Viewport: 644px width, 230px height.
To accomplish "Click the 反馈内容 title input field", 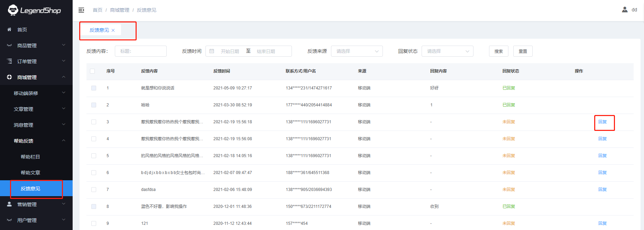I will click(141, 51).
